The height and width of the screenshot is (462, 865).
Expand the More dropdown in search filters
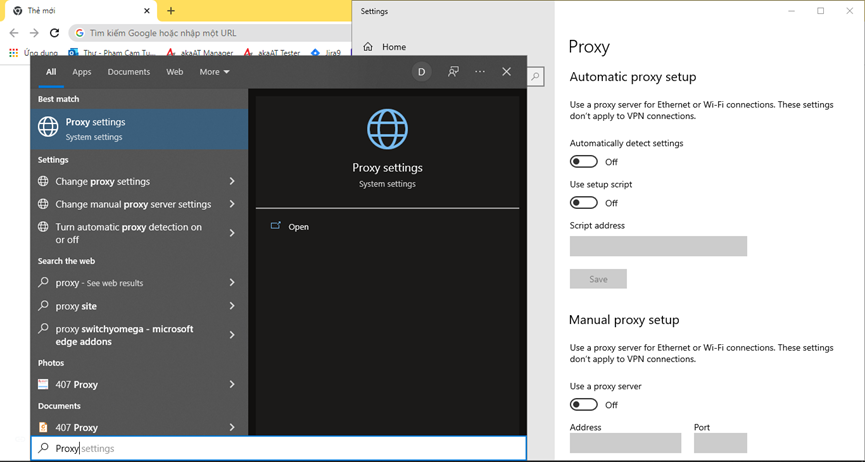tap(215, 72)
